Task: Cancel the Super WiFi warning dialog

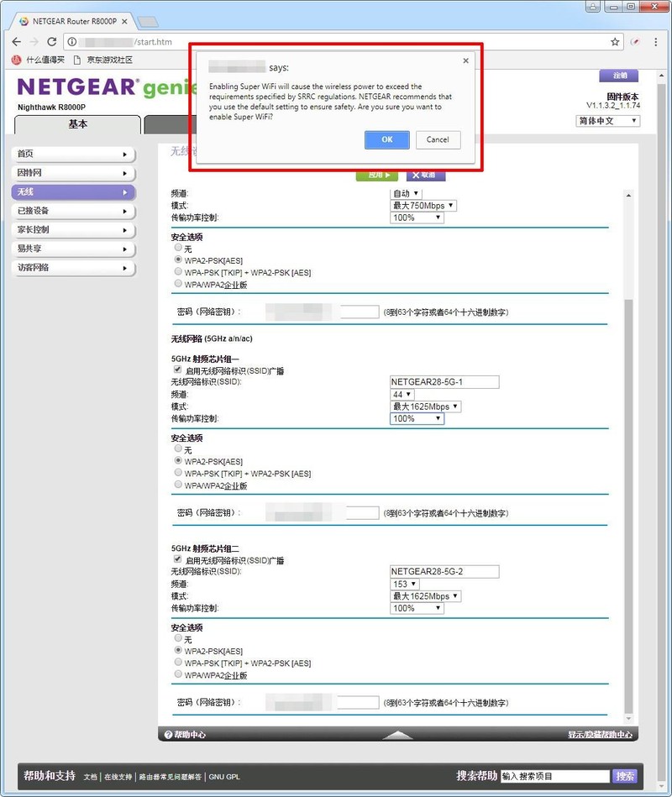Action: click(438, 139)
